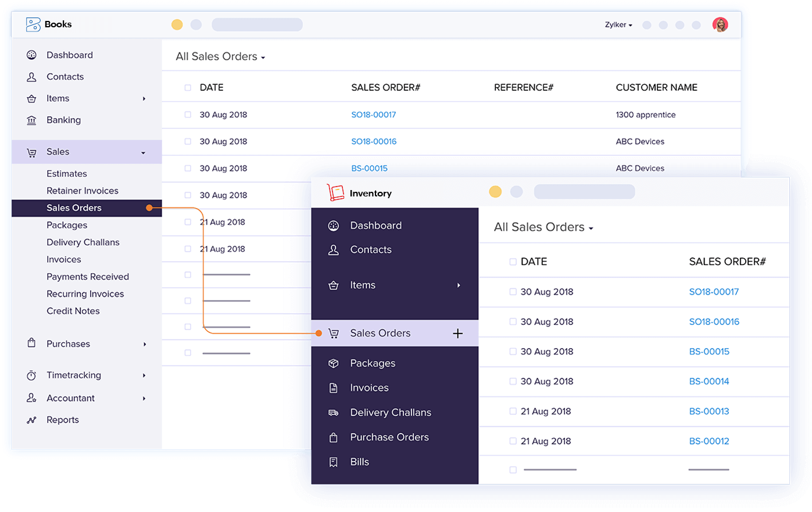Open All Sales Orders dropdown in Books
The image size is (812, 512).
click(220, 56)
